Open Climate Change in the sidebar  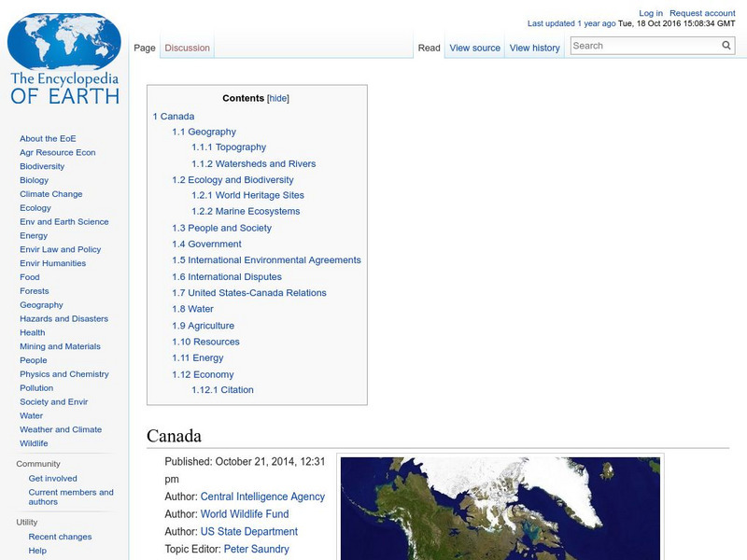click(51, 194)
